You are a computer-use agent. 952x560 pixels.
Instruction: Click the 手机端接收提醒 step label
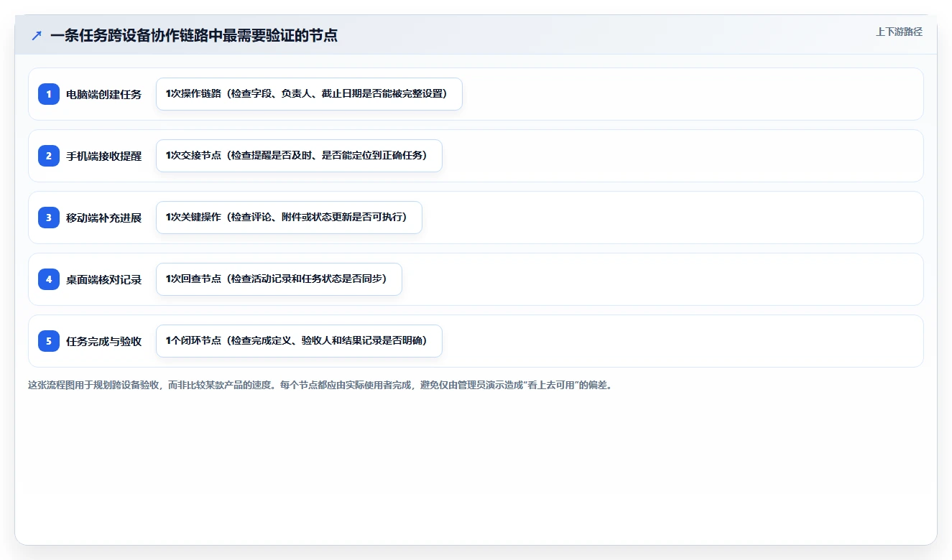pyautogui.click(x=104, y=156)
